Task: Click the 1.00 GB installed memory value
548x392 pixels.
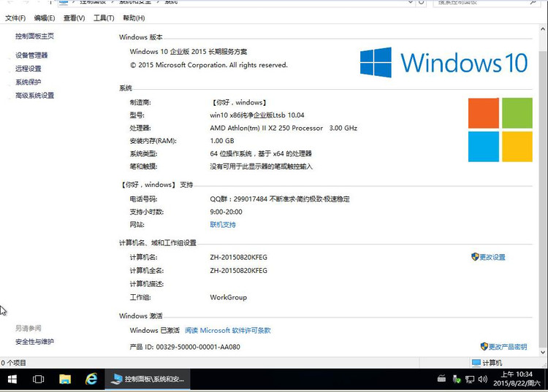Action: (x=222, y=141)
